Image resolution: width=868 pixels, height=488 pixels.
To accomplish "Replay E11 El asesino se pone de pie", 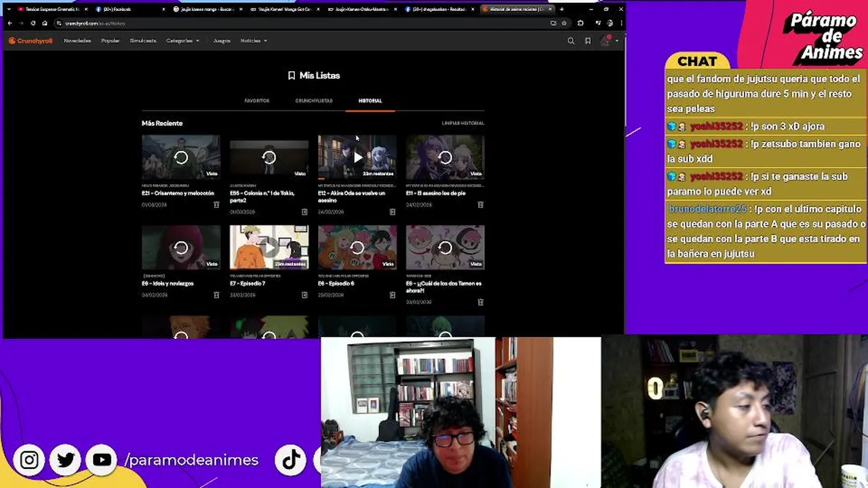I will (x=446, y=158).
